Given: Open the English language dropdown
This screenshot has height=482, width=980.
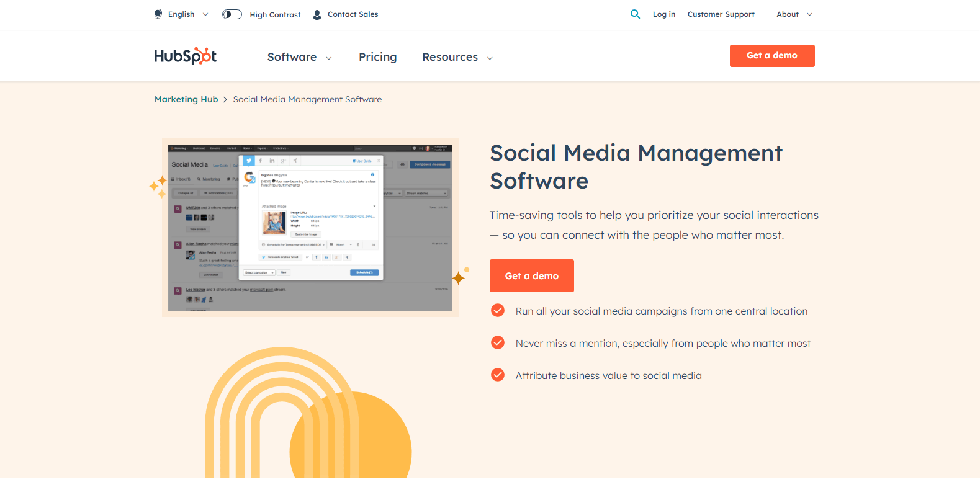Looking at the screenshot, I should tap(188, 14).
